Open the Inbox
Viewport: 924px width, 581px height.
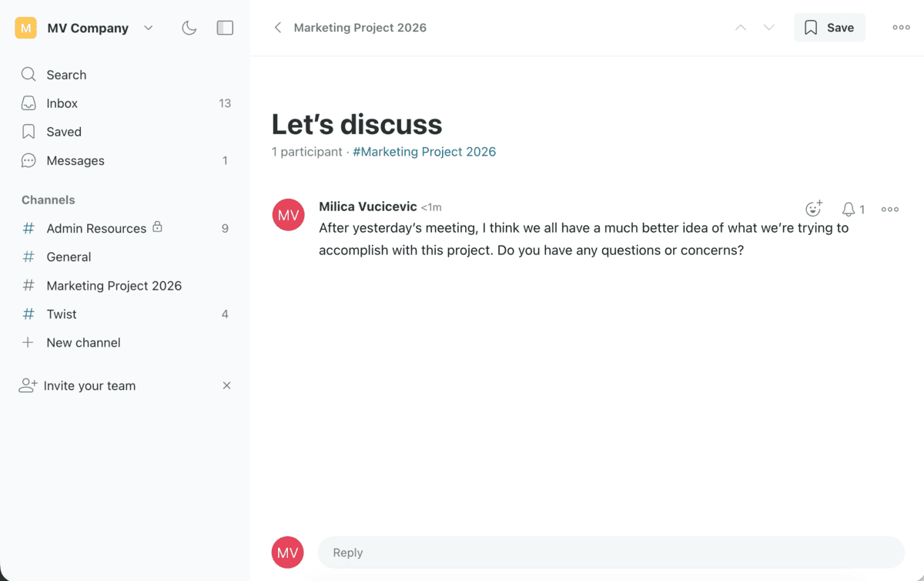pyautogui.click(x=62, y=103)
